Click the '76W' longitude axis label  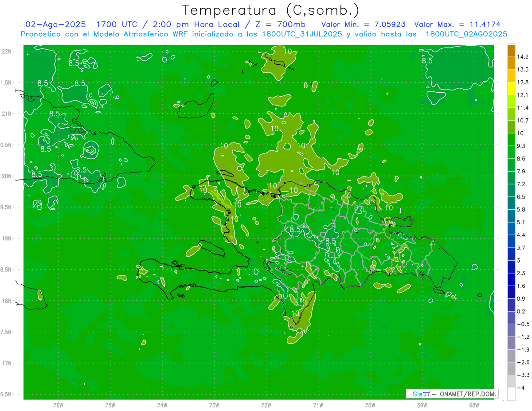pyautogui.click(x=58, y=405)
